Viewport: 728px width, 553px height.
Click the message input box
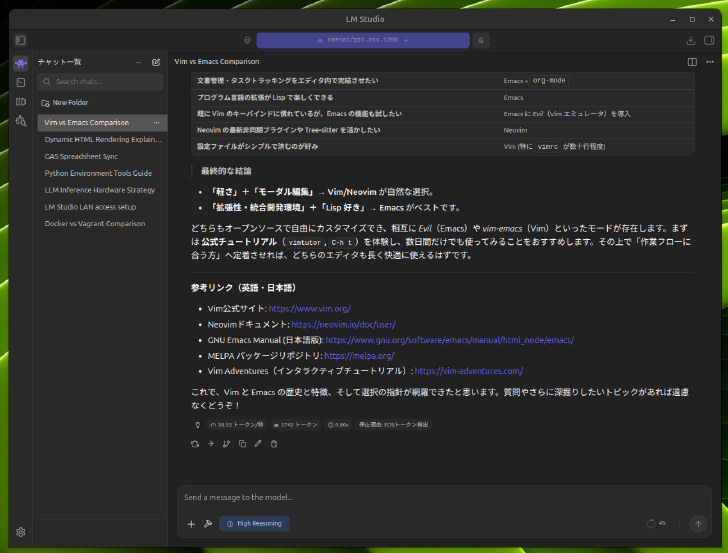coord(444,497)
